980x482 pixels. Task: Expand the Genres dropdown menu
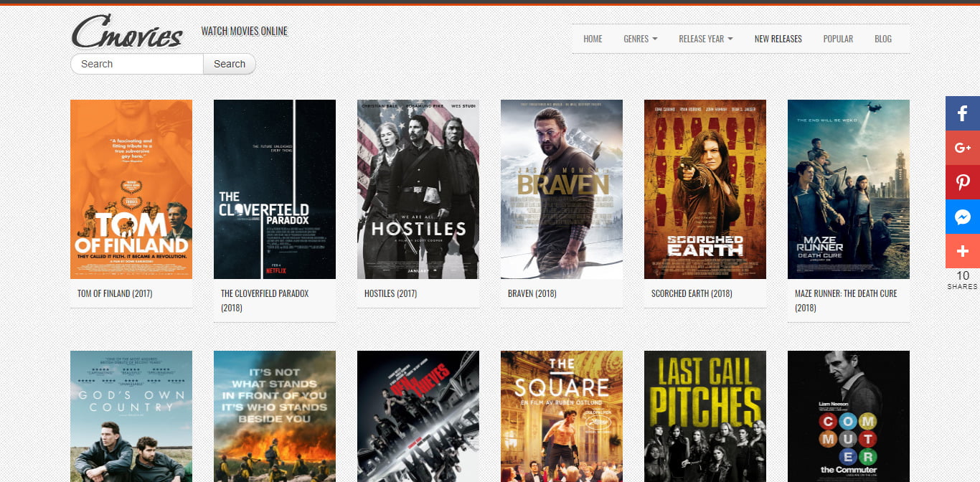[641, 39]
